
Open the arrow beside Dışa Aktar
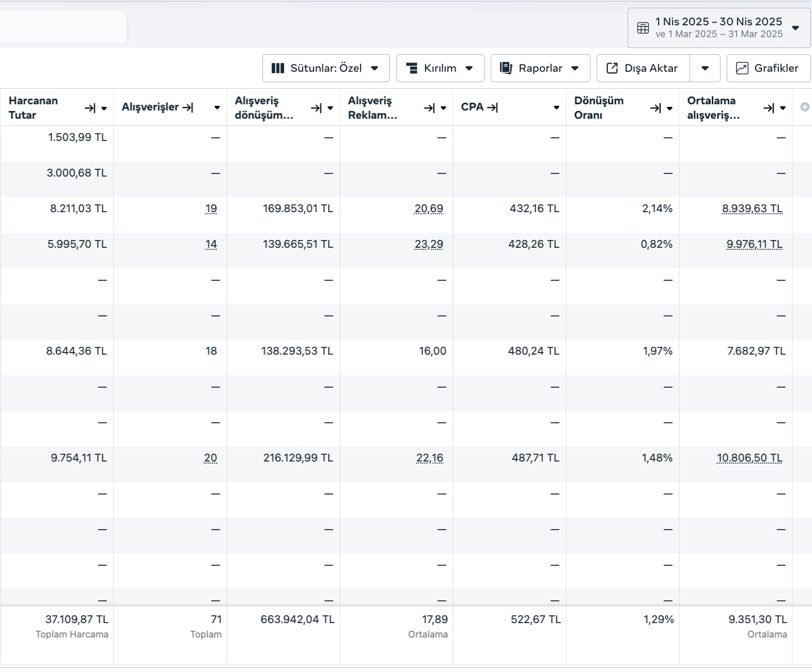coord(705,68)
